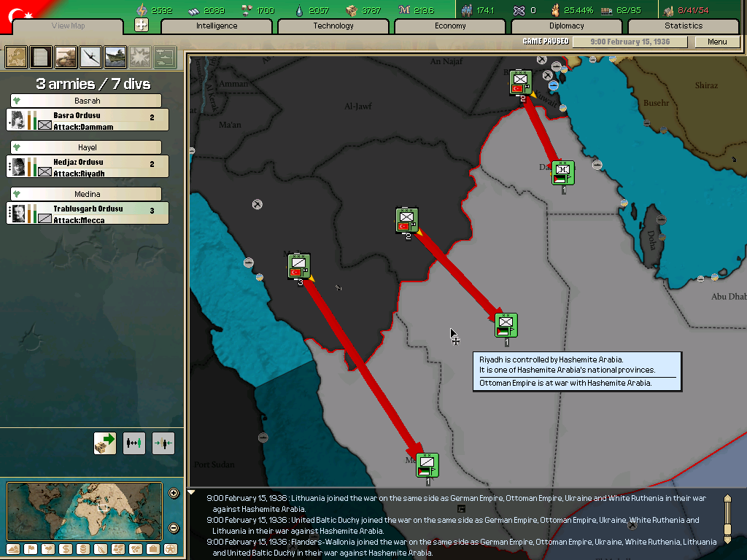Click the Menu button
Screen dimensions: 747x560
[x=718, y=42]
